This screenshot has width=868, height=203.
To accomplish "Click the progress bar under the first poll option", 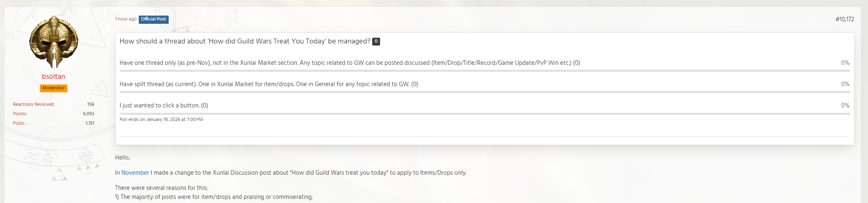I will (x=484, y=71).
